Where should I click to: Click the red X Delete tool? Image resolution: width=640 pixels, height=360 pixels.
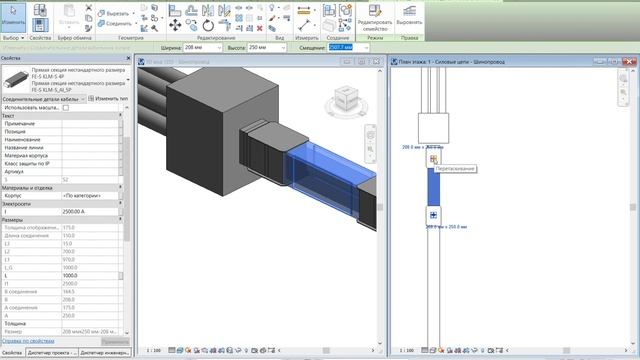260,28
